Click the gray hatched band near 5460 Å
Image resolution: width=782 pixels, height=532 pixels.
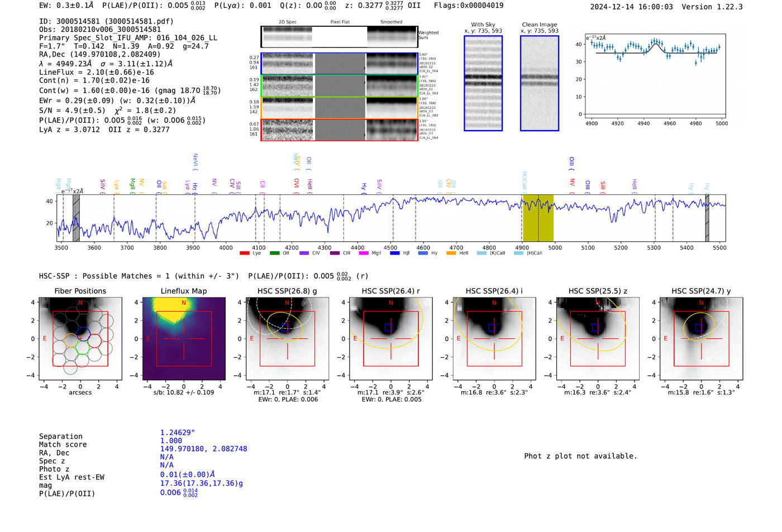coord(707,218)
